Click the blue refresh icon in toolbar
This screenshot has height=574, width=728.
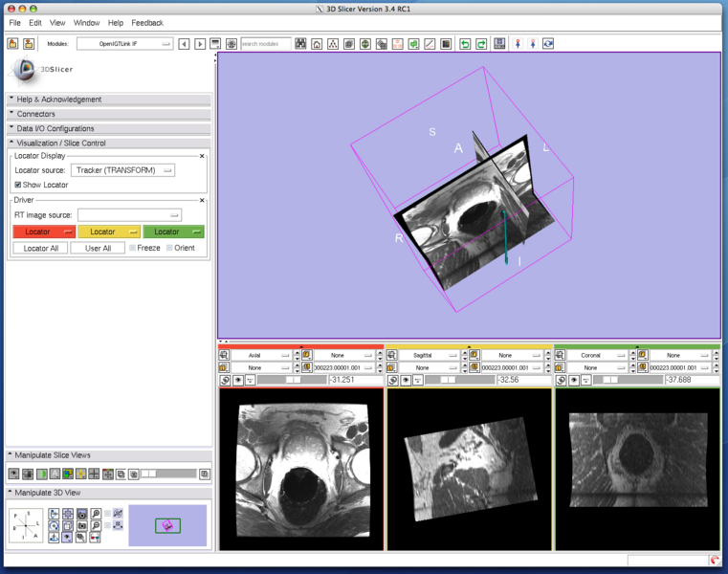coord(548,44)
